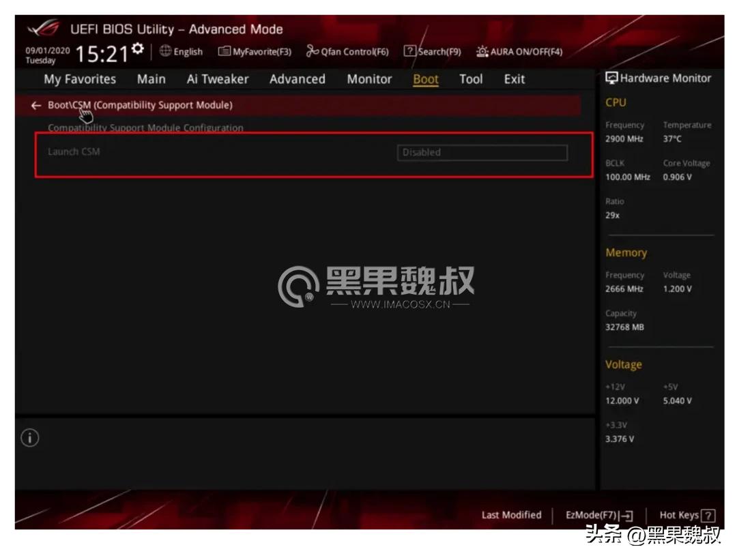Switch to the Ai Tweaker tab

(x=217, y=79)
